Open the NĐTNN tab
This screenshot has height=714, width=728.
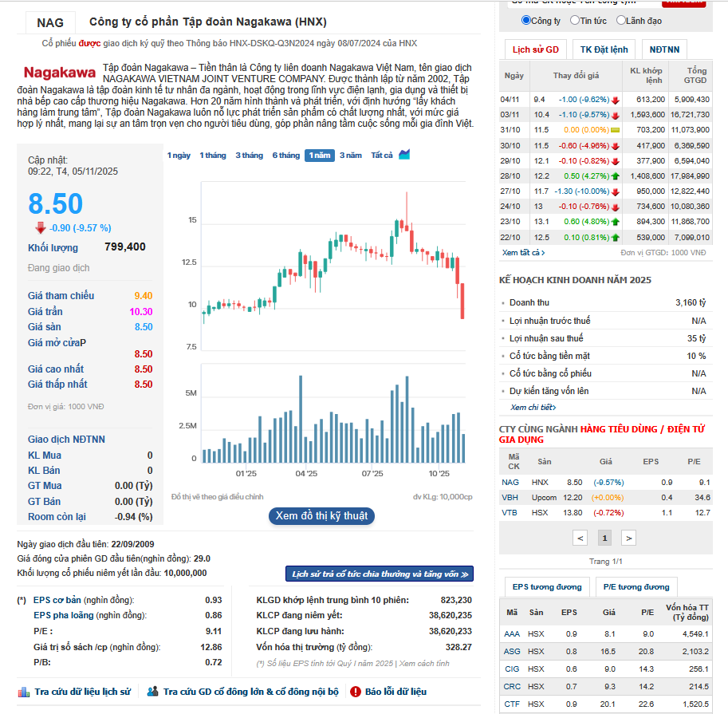664,49
